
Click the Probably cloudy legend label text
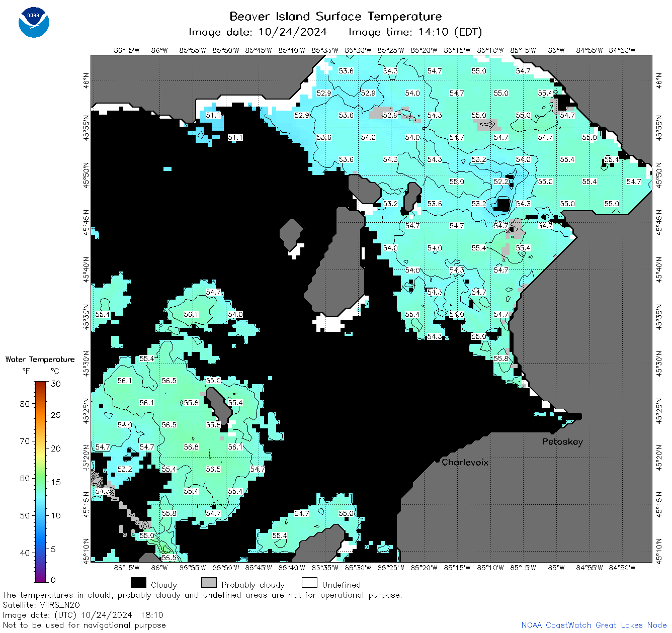(x=253, y=585)
